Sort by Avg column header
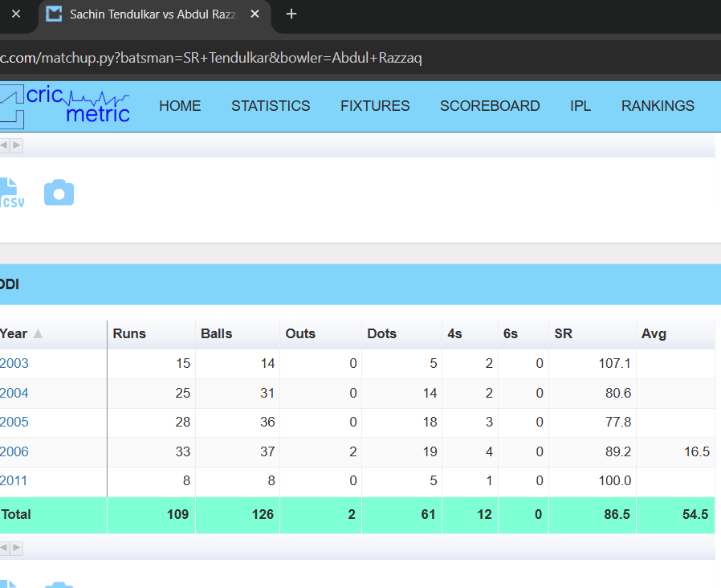 [675, 334]
